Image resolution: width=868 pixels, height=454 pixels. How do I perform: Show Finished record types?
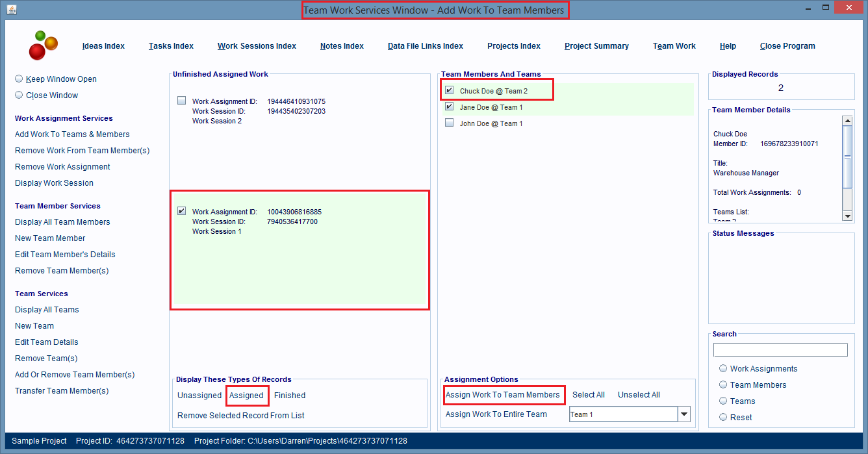click(290, 396)
